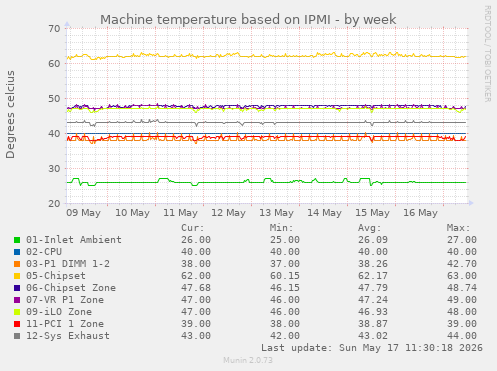This screenshot has width=497, height=371.
Task: Click the iLO Zone average value 46.93
Action: point(373,312)
